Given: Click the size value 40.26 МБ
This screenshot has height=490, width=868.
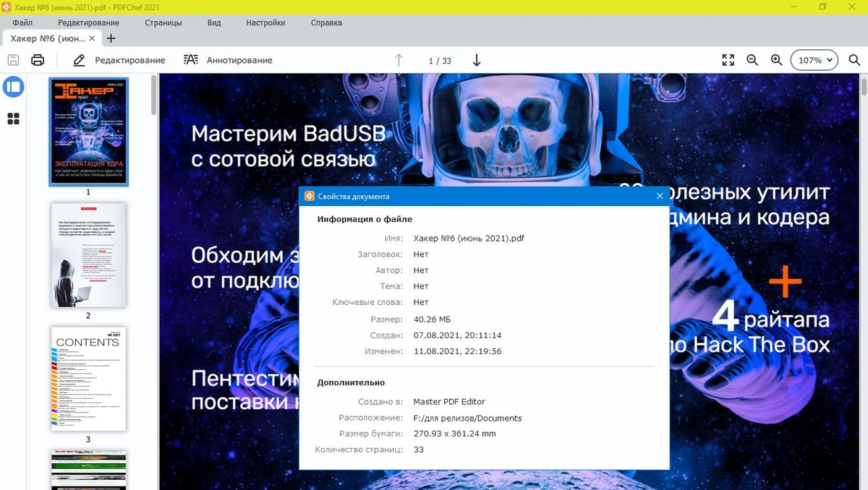Looking at the screenshot, I should [x=433, y=319].
